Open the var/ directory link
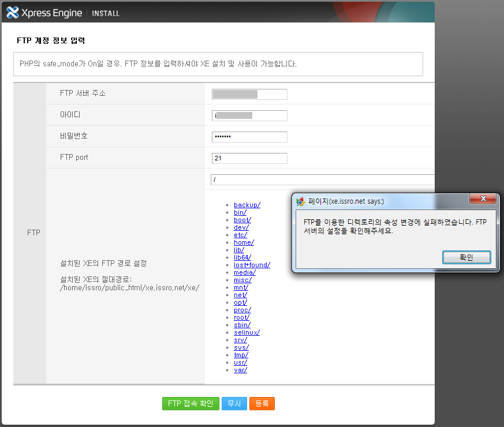Screen dimensions: 504x427 240,370
